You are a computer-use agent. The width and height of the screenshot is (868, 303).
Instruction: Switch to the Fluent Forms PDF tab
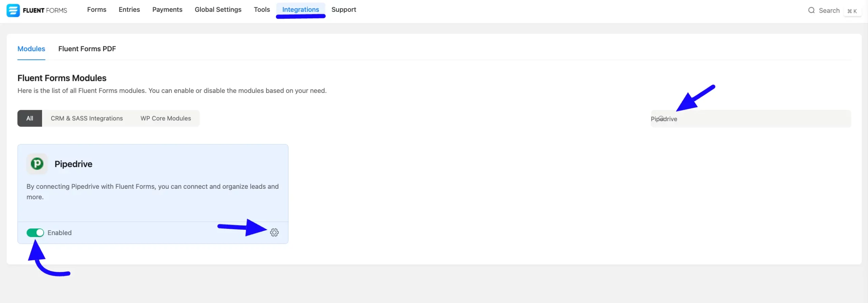coord(87,49)
